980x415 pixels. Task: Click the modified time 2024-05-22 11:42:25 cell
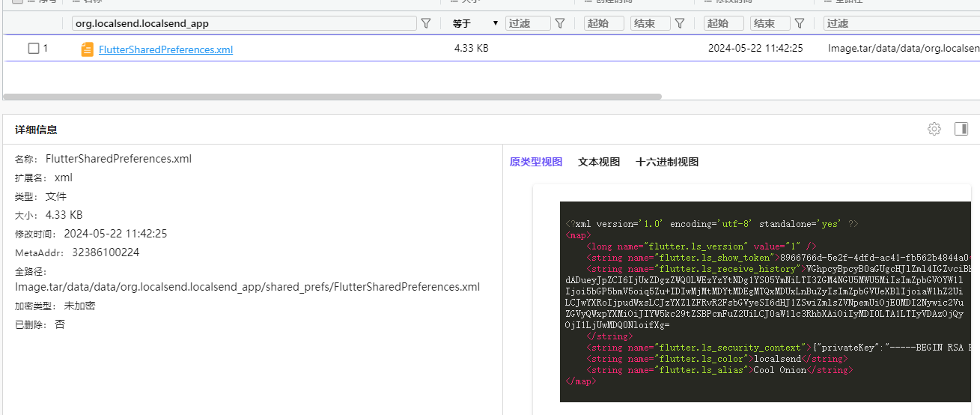tap(755, 48)
